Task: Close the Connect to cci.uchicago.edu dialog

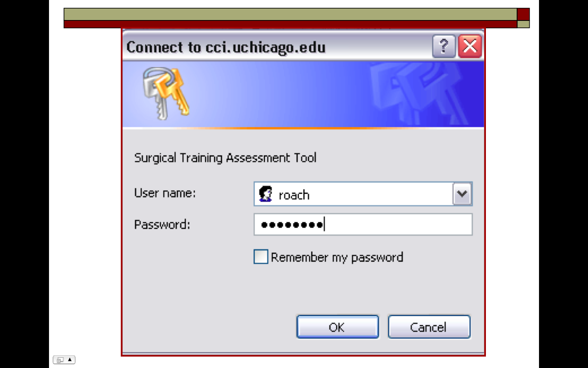Action: pyautogui.click(x=470, y=46)
